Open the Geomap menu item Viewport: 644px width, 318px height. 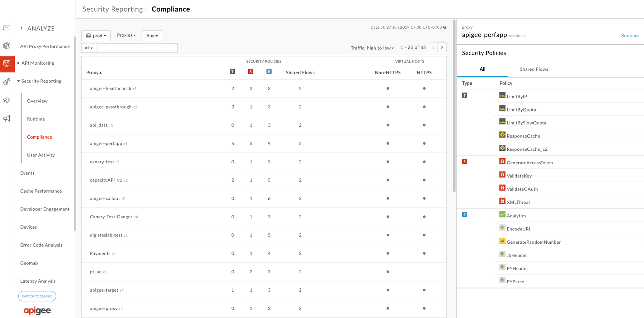pyautogui.click(x=29, y=263)
